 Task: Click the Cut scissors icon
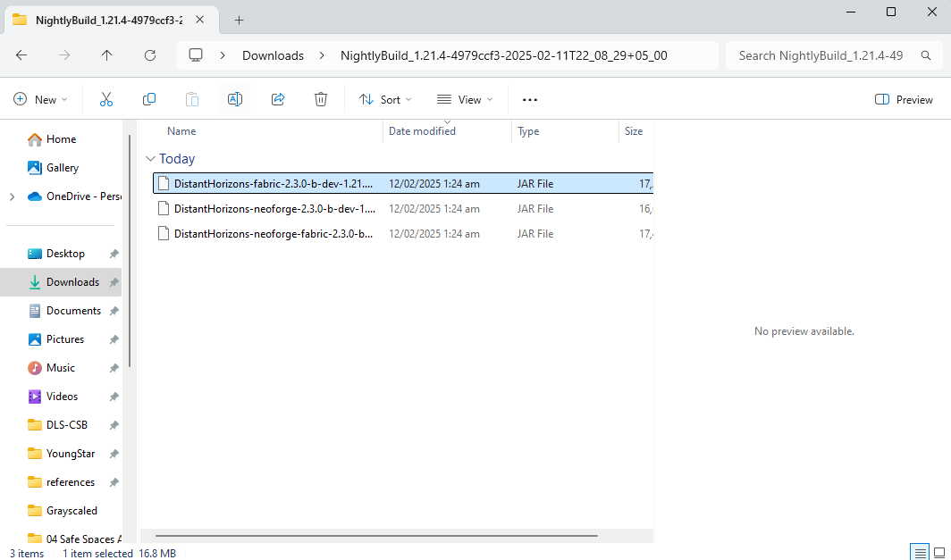tap(106, 99)
